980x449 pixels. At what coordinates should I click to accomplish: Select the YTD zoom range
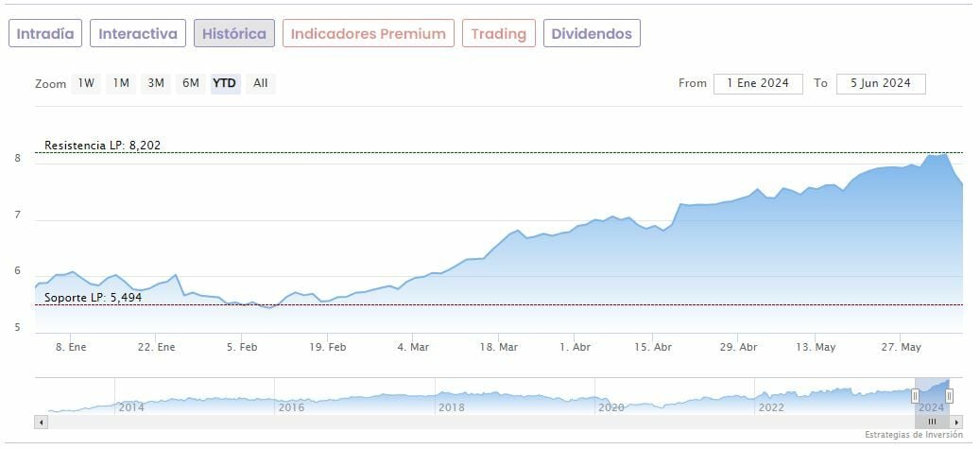(225, 83)
